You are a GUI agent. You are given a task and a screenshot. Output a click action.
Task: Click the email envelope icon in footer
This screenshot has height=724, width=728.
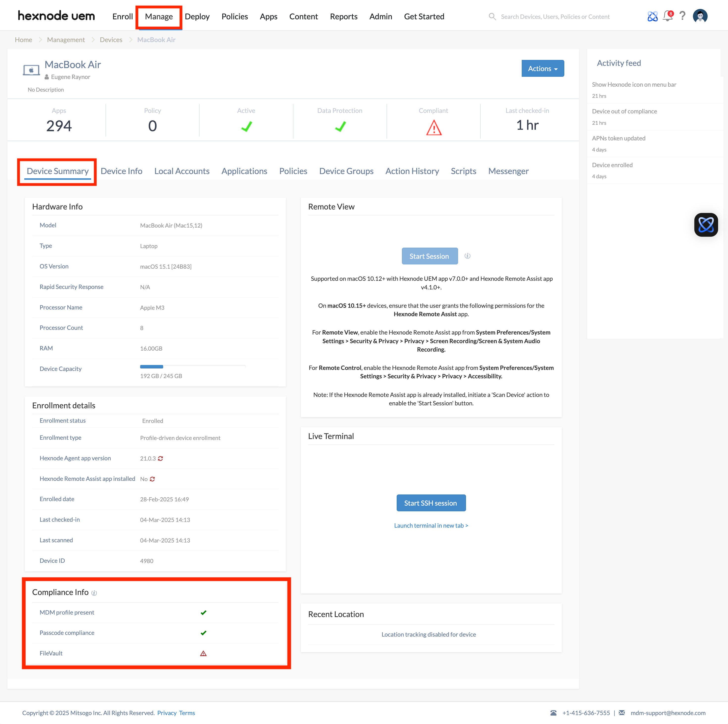click(x=622, y=712)
